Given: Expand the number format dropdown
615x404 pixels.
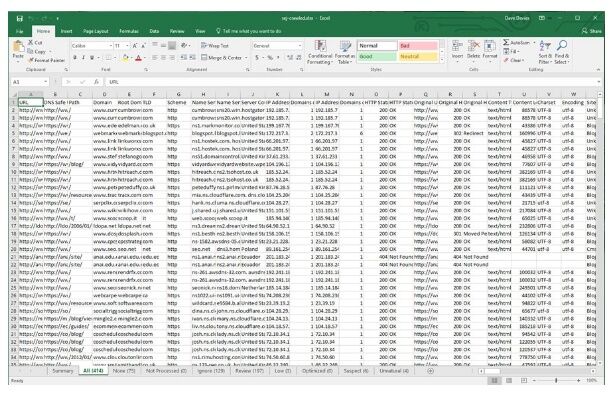Looking at the screenshot, I should click(300, 46).
